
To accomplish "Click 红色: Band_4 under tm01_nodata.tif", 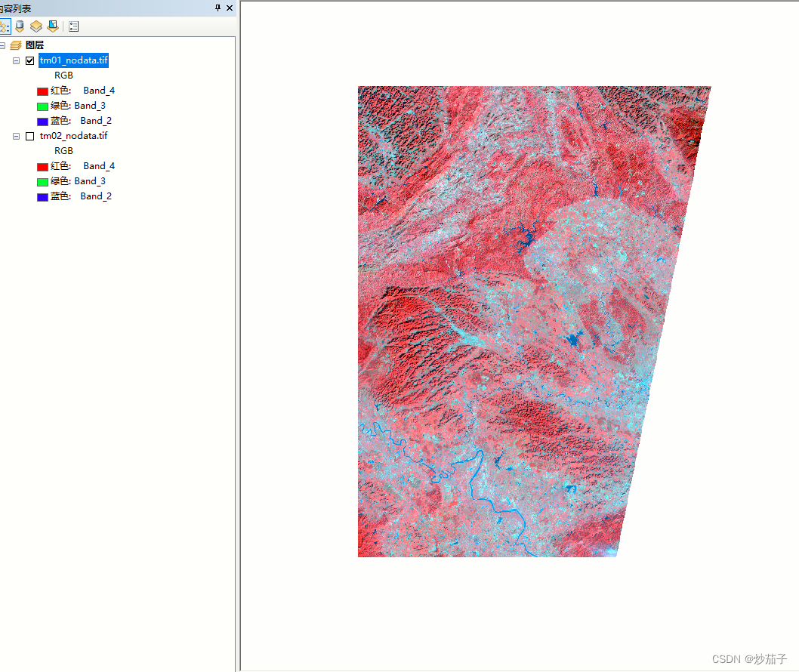I will (x=82, y=91).
